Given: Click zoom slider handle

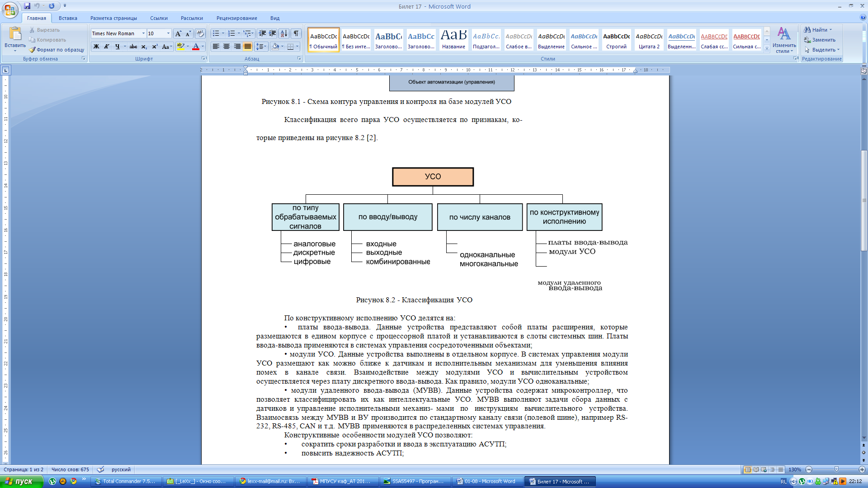Looking at the screenshot, I should [836, 470].
